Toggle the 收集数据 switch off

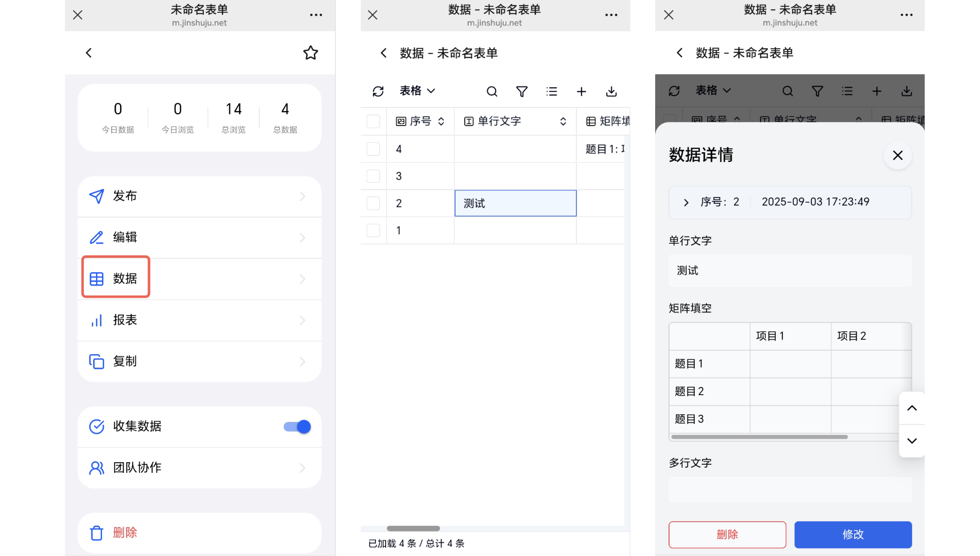(x=297, y=426)
